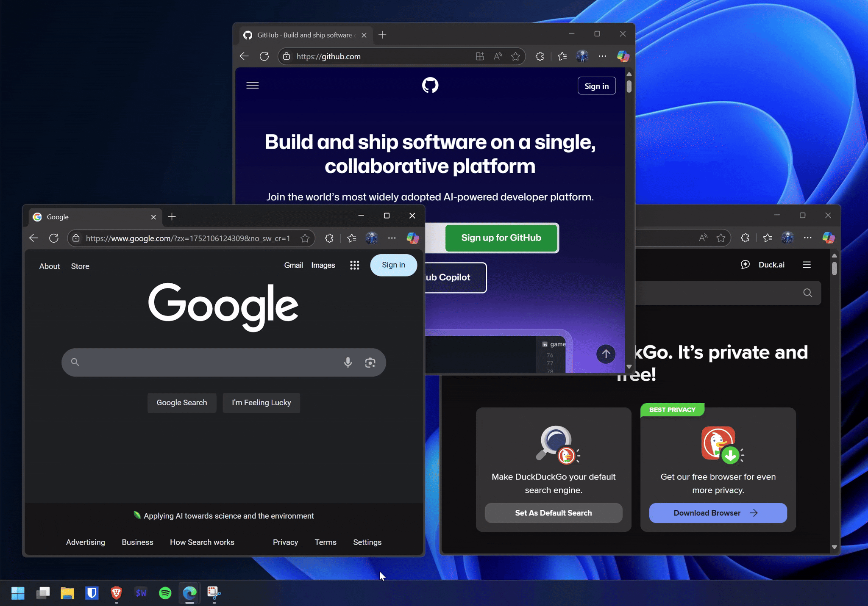
Task: Open Duck.ai chat
Action: point(762,265)
